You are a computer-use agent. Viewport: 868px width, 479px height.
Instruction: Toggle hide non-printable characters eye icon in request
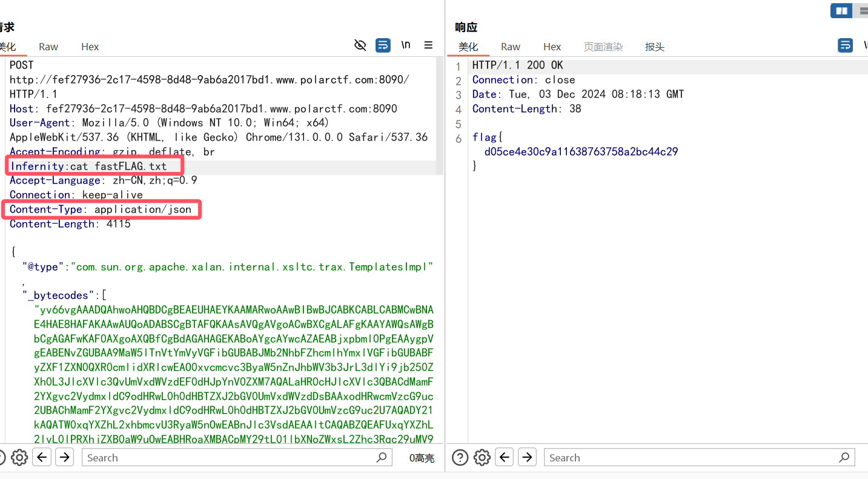click(360, 45)
